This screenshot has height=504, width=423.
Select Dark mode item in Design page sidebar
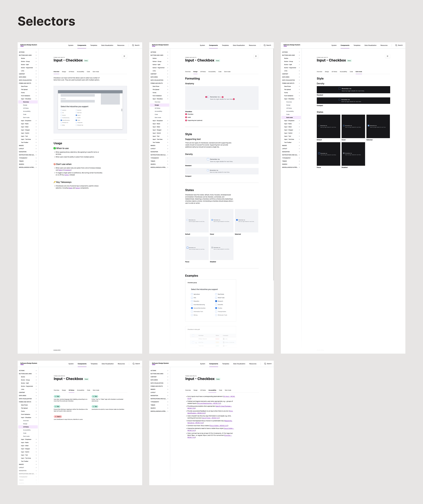(158, 118)
